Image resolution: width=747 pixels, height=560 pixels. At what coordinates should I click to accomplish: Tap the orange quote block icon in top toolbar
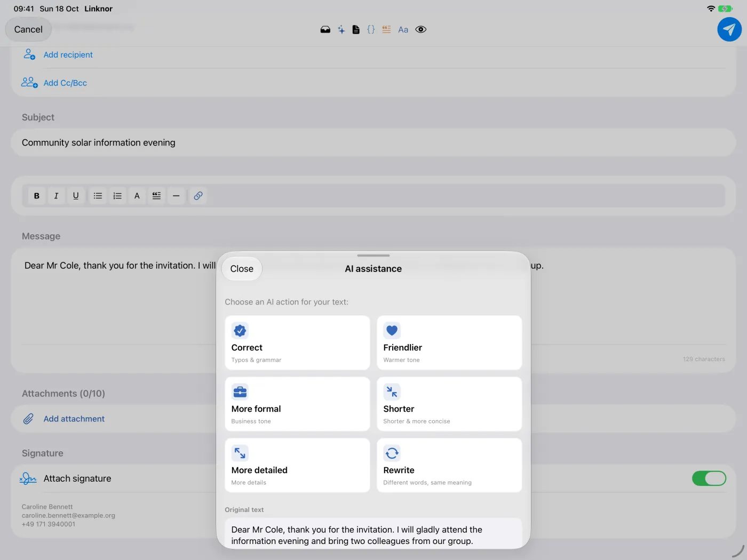(386, 30)
